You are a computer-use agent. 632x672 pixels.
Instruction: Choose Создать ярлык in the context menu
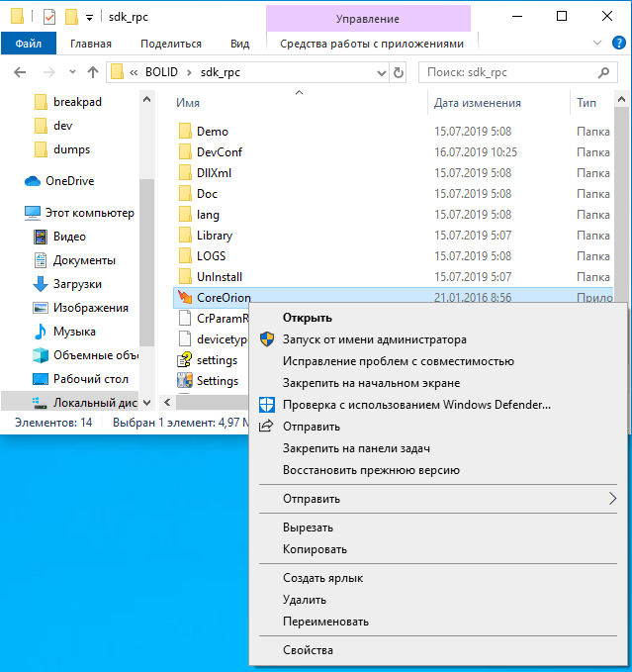tap(439, 578)
